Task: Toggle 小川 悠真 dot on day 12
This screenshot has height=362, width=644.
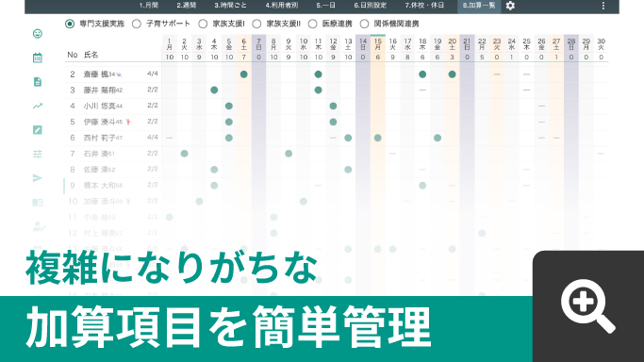Action: point(333,106)
